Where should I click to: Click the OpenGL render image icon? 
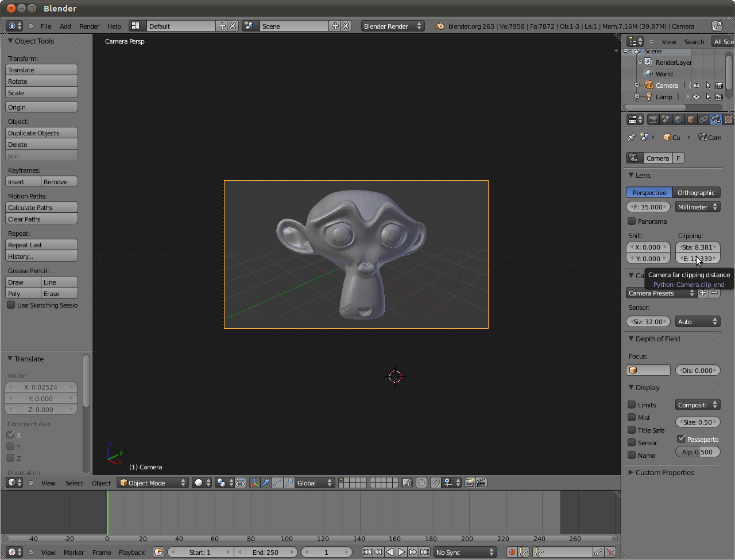470,483
